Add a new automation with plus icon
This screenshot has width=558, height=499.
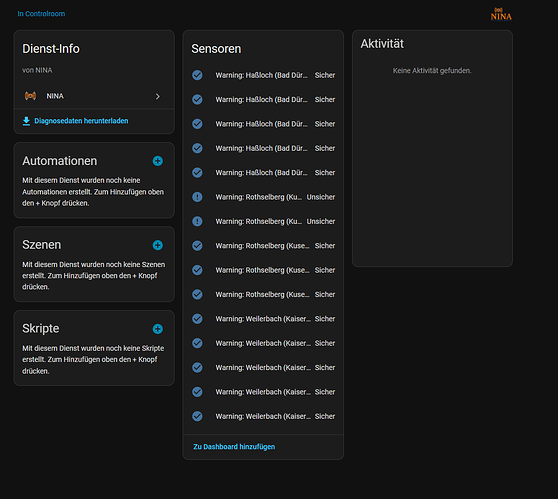(x=158, y=161)
